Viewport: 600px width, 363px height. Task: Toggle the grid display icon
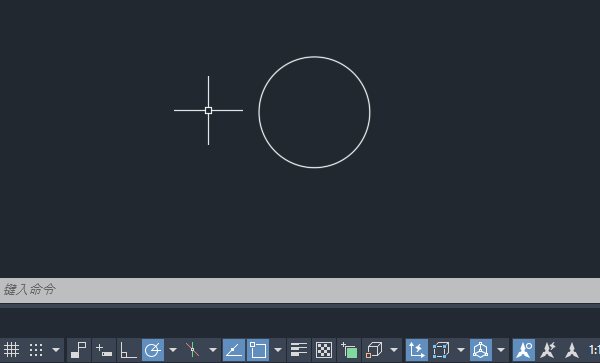point(11,350)
